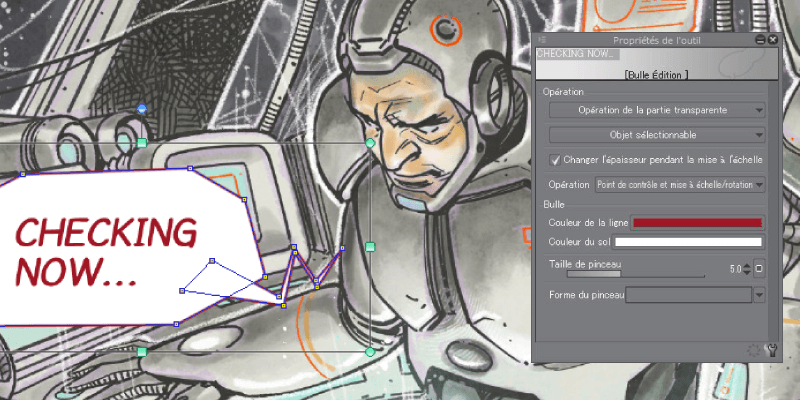Screen dimensions: 800x400
Task: Expand the 'Forme du pinceau' dropdown arrow
Action: click(x=759, y=295)
